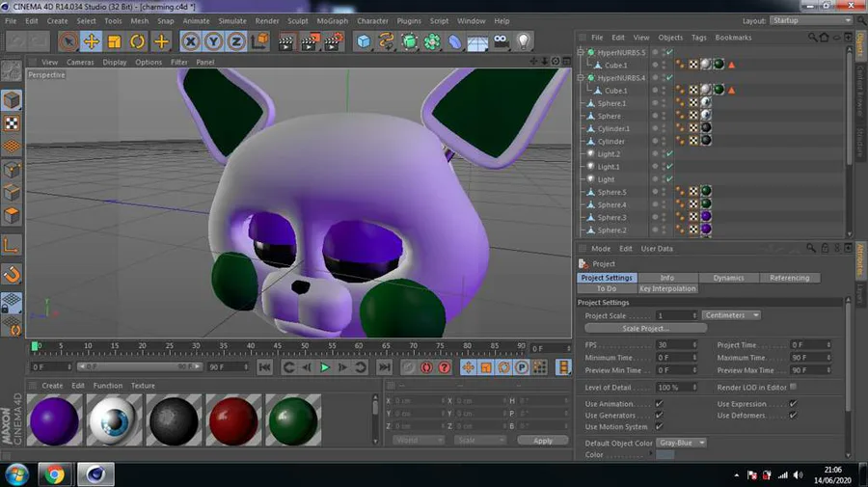Toggle Use Motion System checkbox
The width and height of the screenshot is (868, 487).
[659, 426]
